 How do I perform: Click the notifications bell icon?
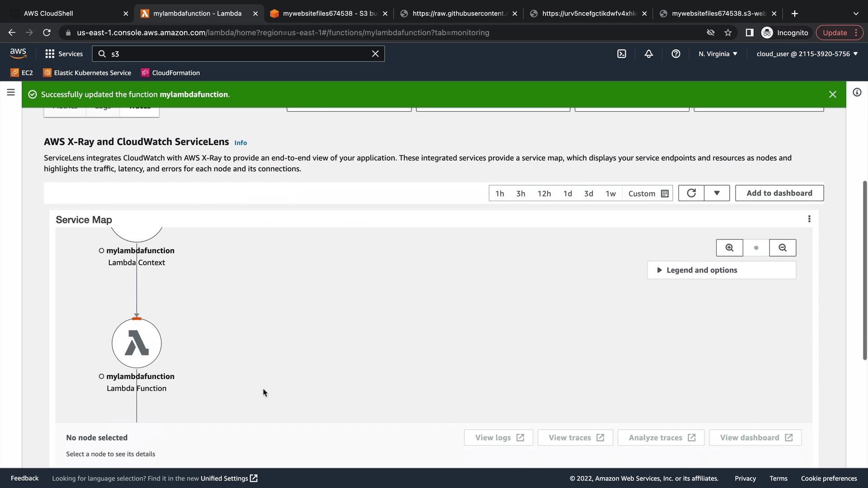(649, 54)
